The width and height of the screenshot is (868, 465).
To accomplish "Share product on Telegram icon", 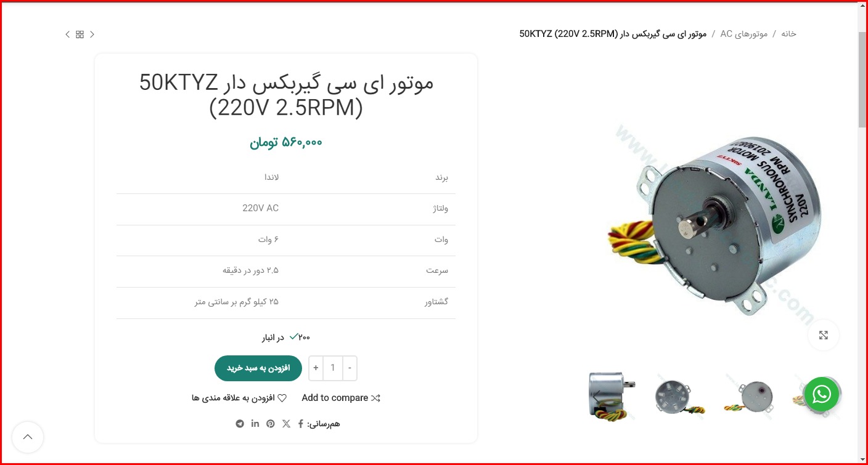I will (x=240, y=424).
